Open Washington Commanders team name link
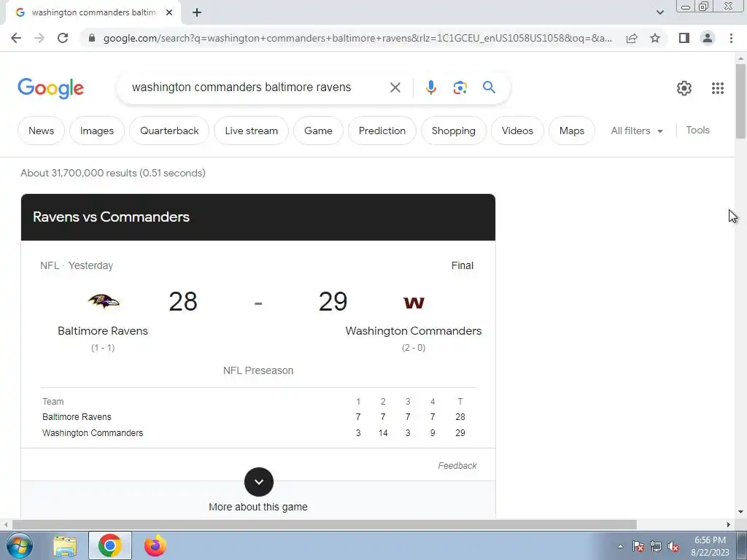Image resolution: width=747 pixels, height=560 pixels. click(414, 330)
